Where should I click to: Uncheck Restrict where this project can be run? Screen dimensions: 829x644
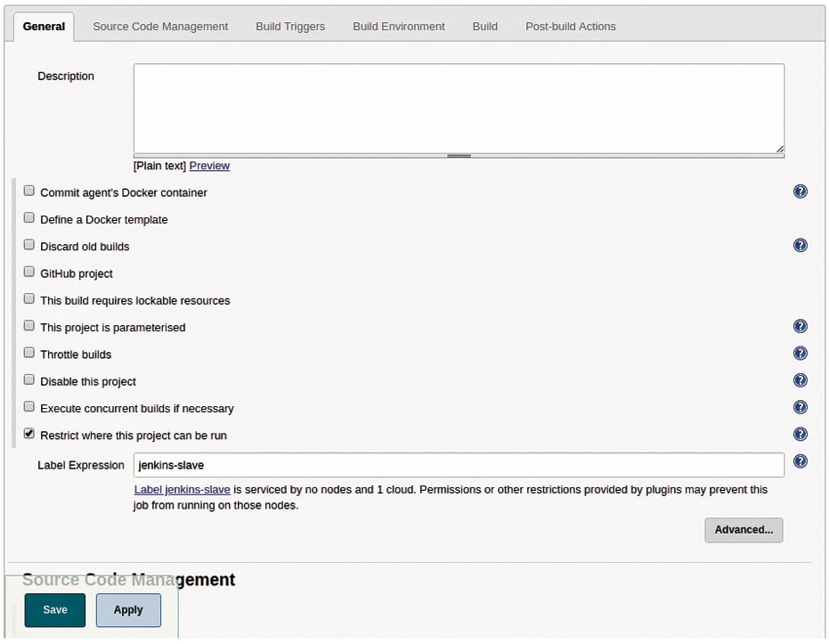pos(29,434)
